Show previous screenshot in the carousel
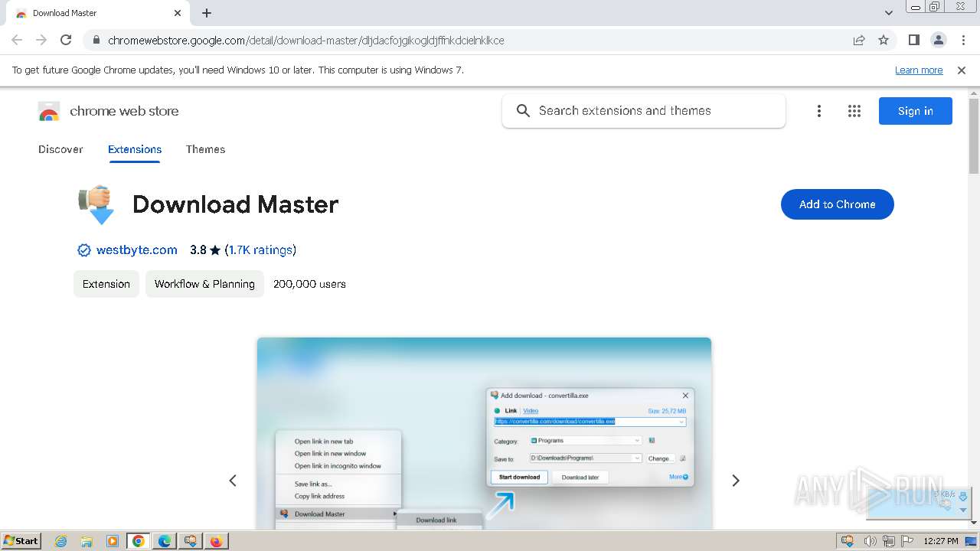 click(233, 481)
